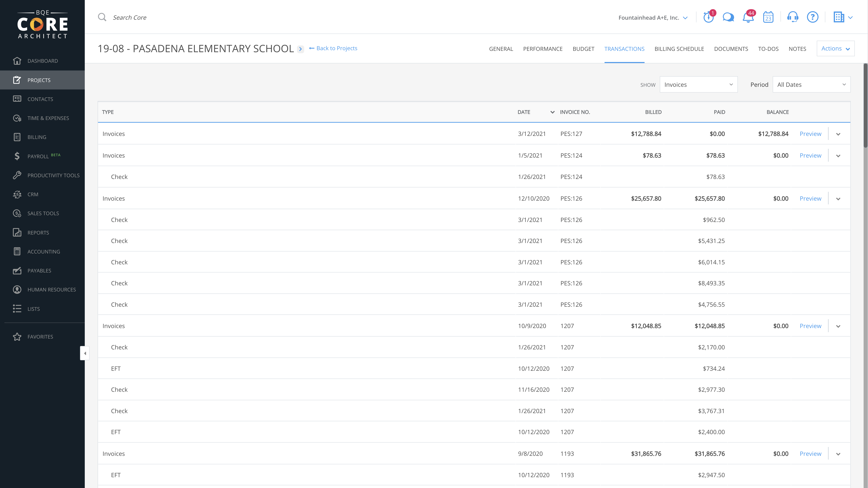The image size is (868, 488).
Task: Open the Show Invoices dropdown
Action: pos(698,85)
